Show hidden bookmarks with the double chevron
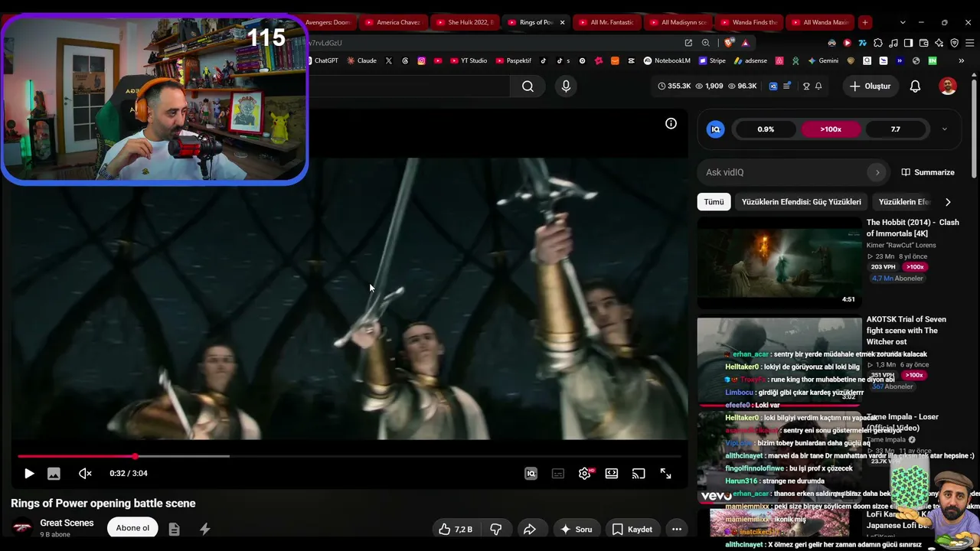Image resolution: width=980 pixels, height=551 pixels. pyautogui.click(x=961, y=60)
